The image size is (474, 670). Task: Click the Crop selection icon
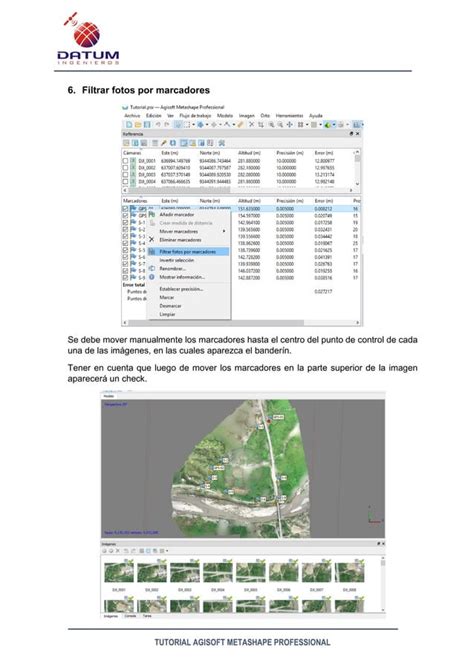click(x=261, y=124)
